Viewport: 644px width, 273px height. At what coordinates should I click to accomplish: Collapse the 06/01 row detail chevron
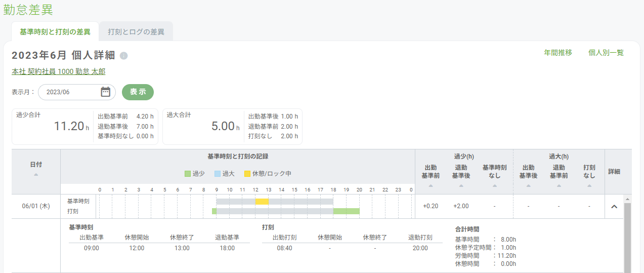tap(615, 207)
